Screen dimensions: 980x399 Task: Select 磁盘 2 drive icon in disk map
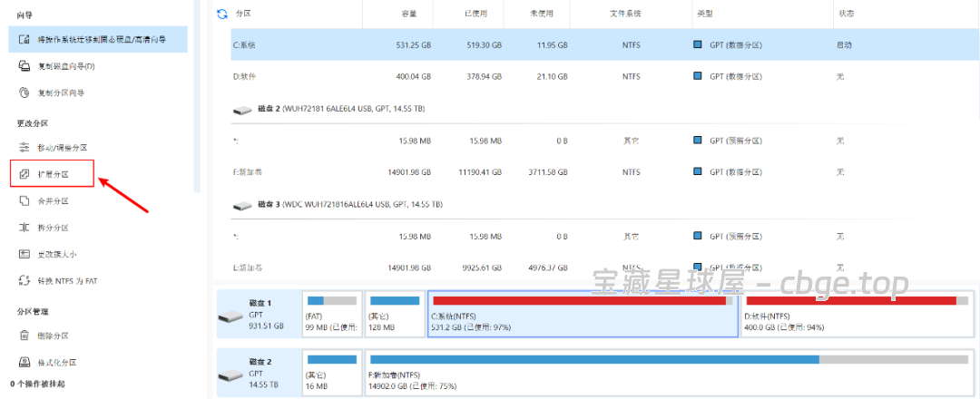[x=230, y=376]
